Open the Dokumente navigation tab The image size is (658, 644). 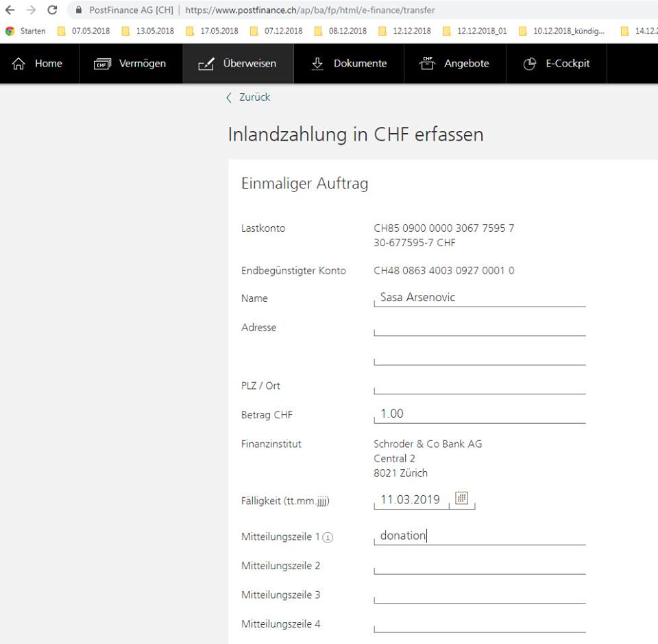tap(349, 63)
